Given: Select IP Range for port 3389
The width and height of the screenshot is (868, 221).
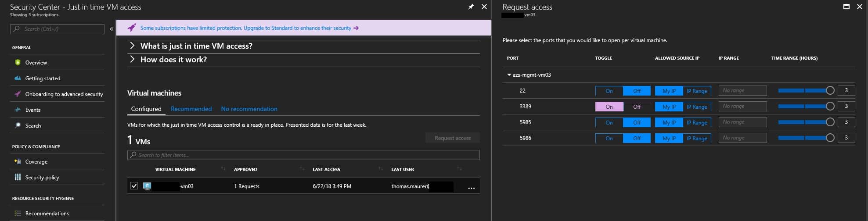Looking at the screenshot, I should click(x=697, y=107).
